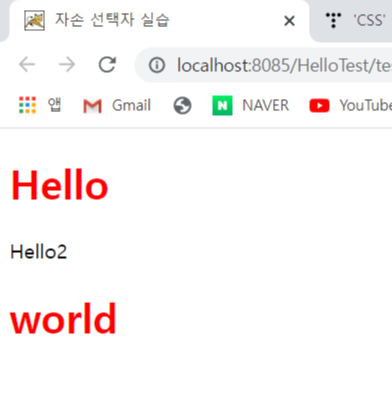The image size is (392, 417).
Task: Click the localhost:8085 address bar
Action: point(263,65)
